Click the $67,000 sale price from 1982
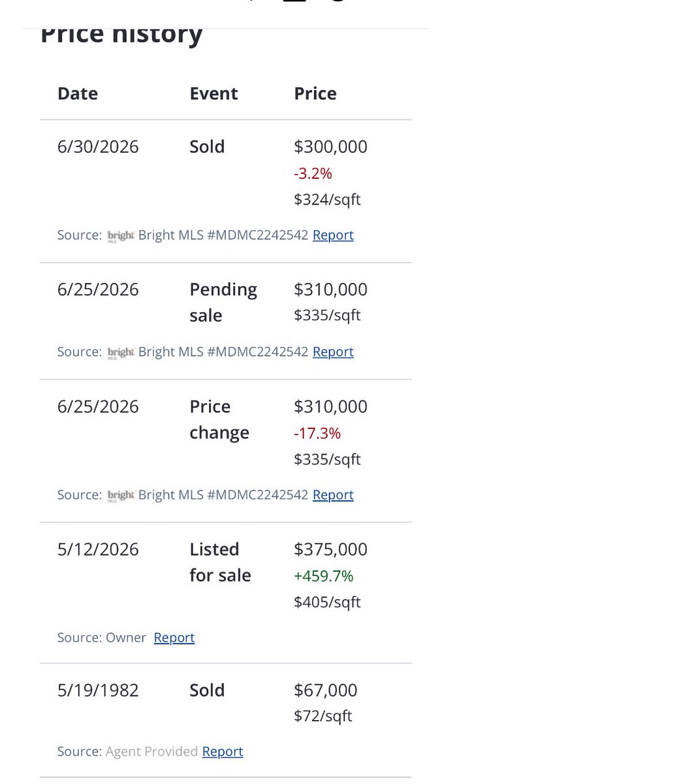 pyautogui.click(x=326, y=691)
